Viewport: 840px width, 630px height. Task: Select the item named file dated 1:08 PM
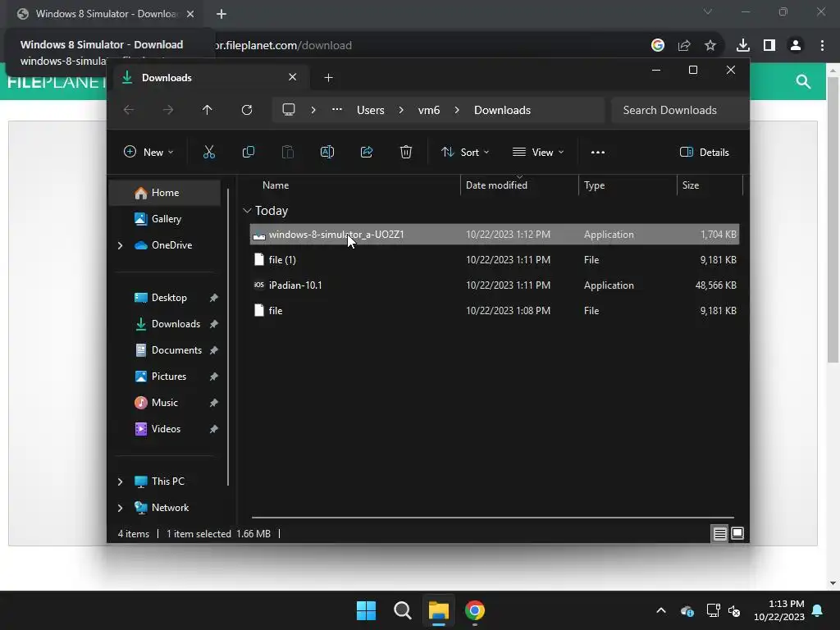coord(494,311)
